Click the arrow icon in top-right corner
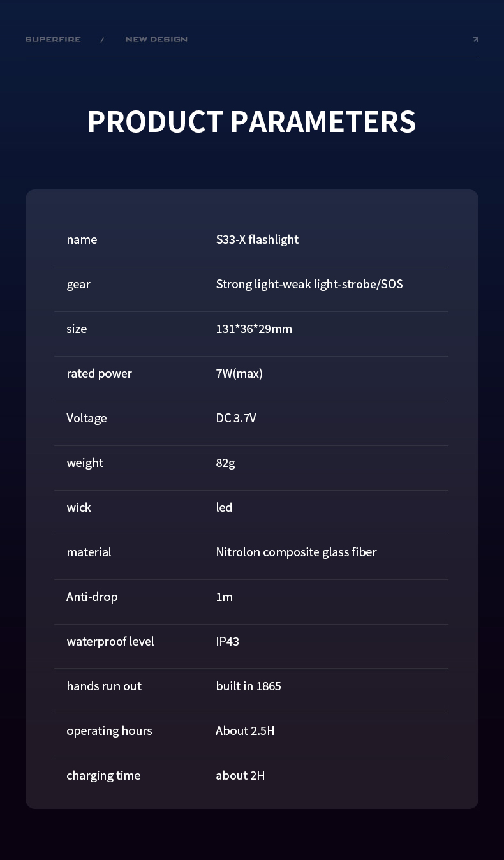 click(x=475, y=40)
